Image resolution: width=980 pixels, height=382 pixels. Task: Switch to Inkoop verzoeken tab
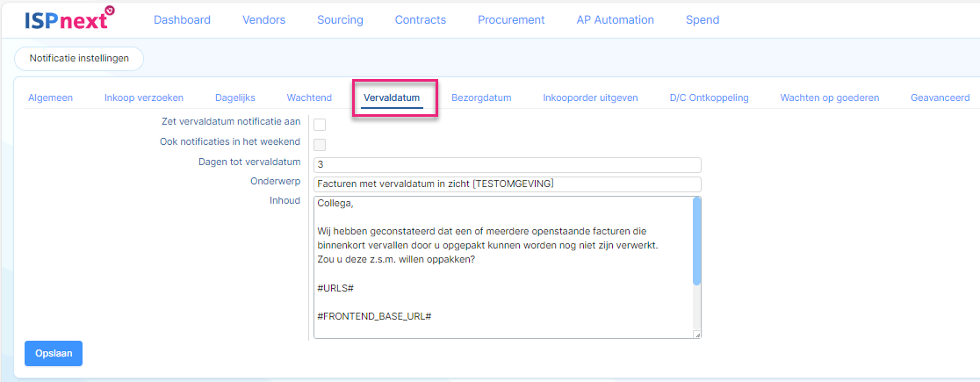point(144,97)
